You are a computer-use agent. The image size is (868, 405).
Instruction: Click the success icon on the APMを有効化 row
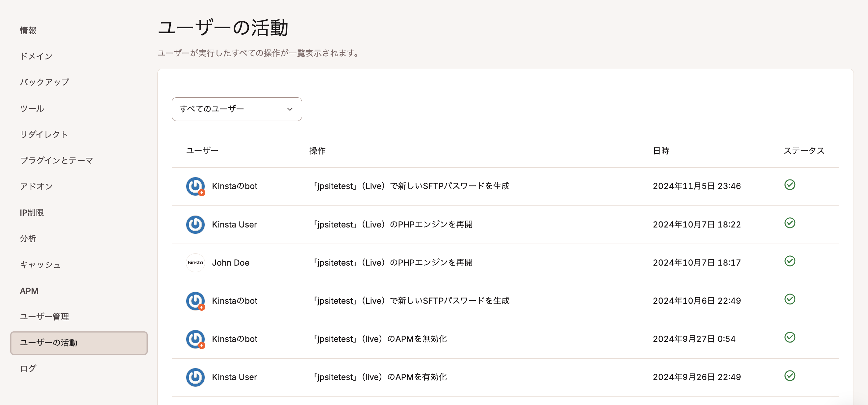pos(790,376)
